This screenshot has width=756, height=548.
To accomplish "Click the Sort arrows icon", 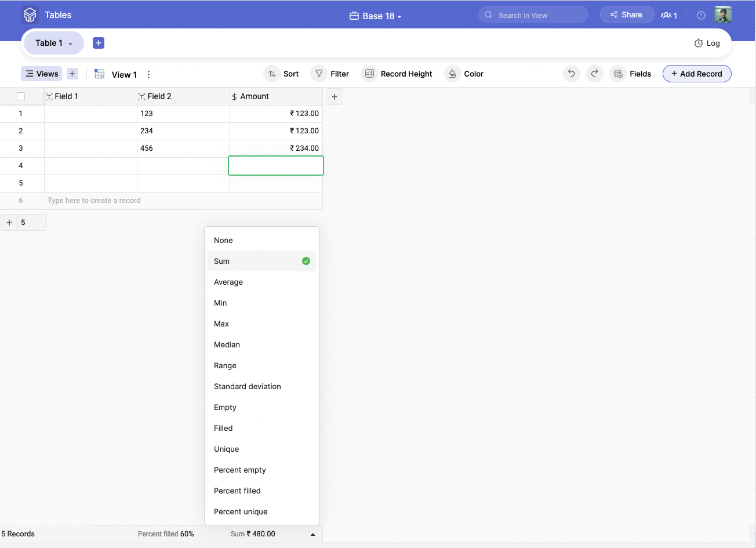I will (x=272, y=74).
